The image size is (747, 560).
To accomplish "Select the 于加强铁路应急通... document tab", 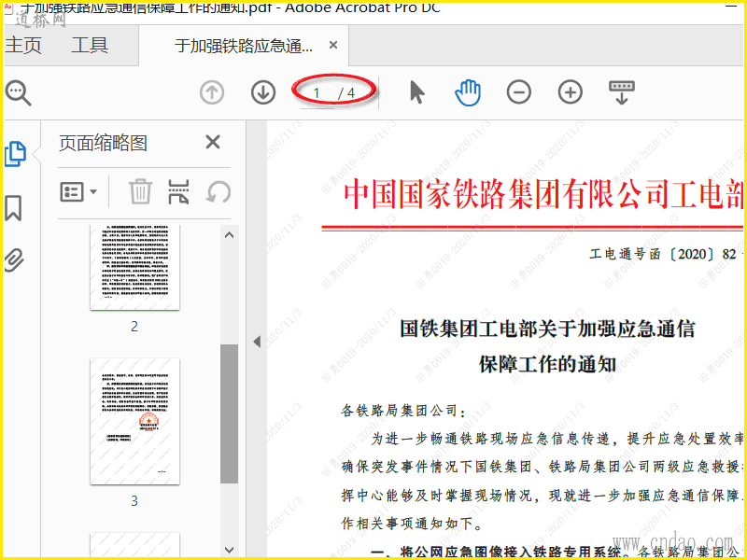I will 244,46.
